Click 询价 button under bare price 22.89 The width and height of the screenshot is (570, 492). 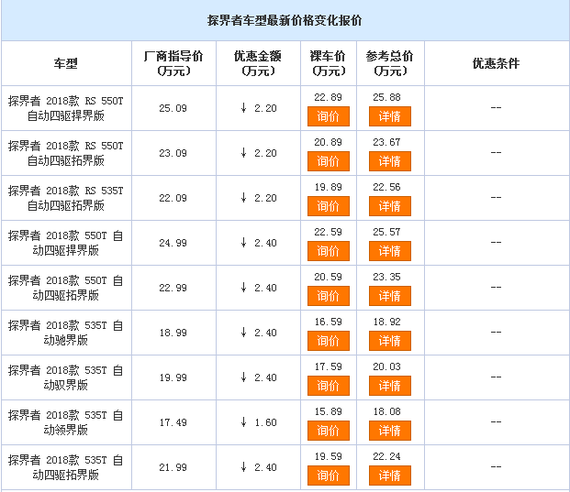328,116
